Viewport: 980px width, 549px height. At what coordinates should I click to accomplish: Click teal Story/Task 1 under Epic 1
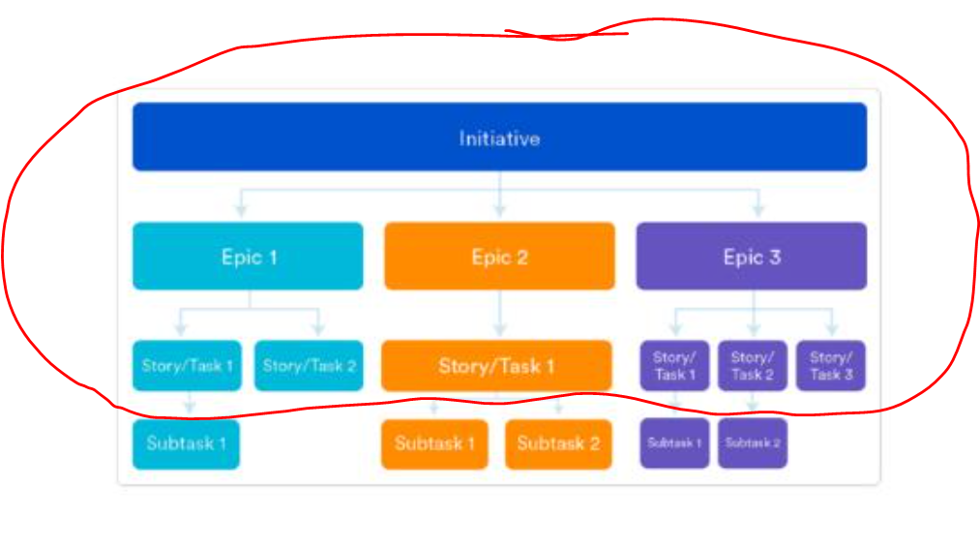187,366
